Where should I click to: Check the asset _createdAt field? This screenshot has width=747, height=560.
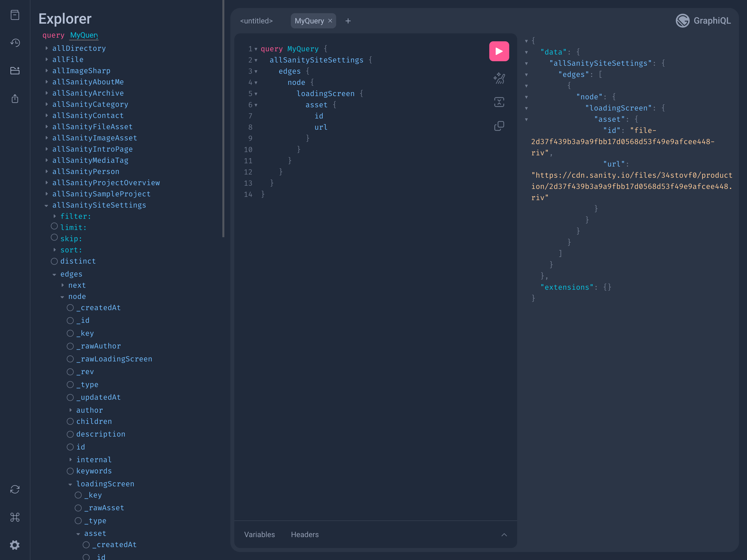tap(86, 545)
